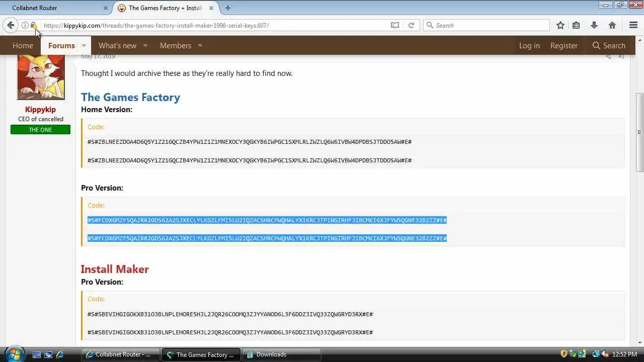Image resolution: width=644 pixels, height=362 pixels.
Task: Click second highlighted Pro Version code line
Action: (x=267, y=238)
